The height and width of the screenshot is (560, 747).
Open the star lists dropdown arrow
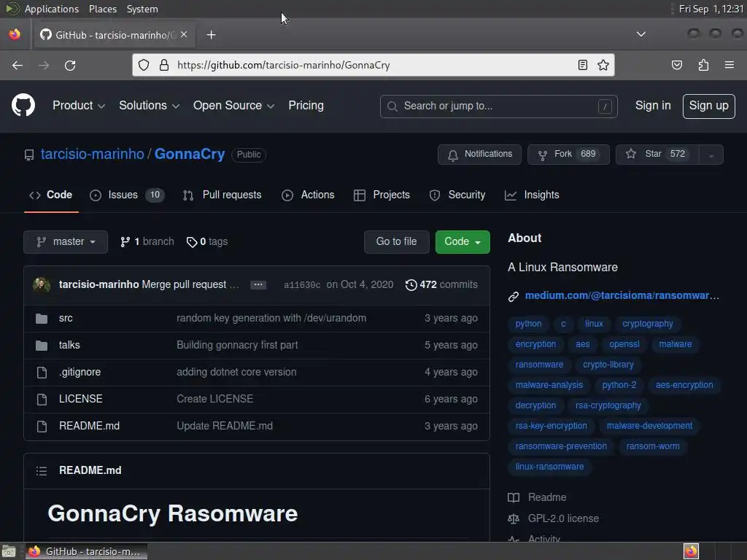tap(711, 155)
